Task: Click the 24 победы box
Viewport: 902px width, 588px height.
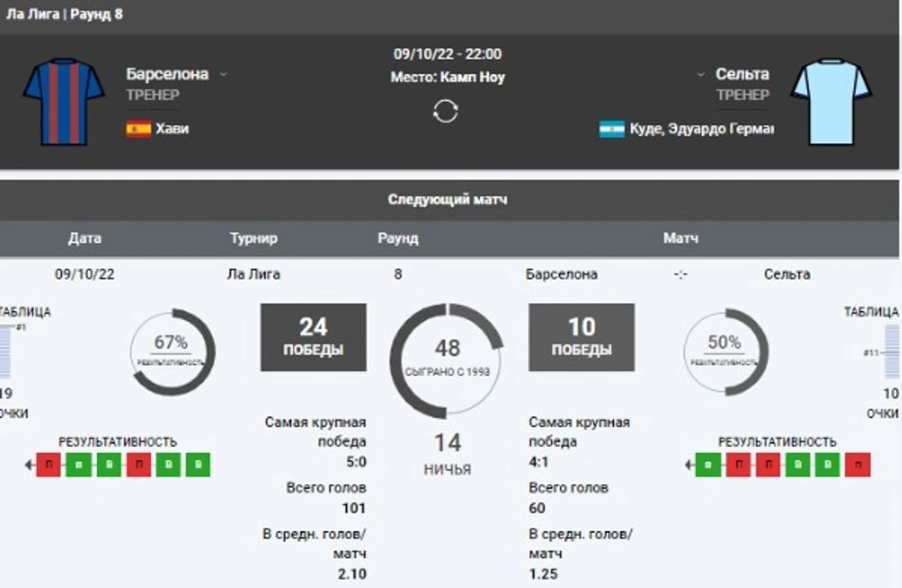Action: click(x=313, y=337)
